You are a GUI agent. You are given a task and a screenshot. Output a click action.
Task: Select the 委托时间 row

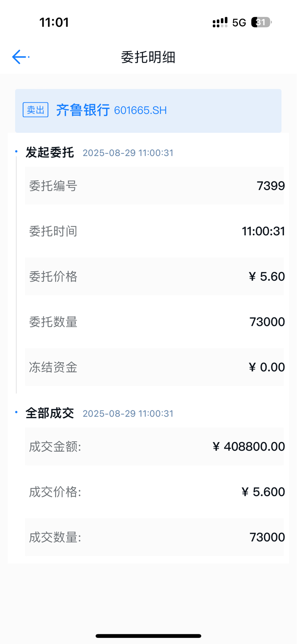[154, 231]
